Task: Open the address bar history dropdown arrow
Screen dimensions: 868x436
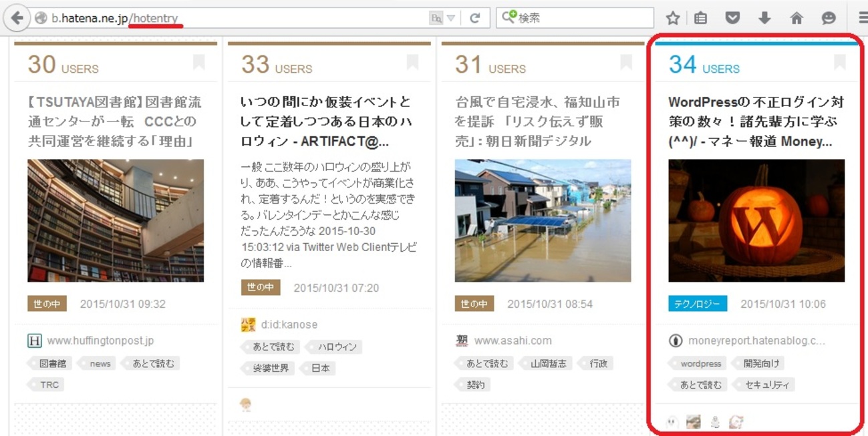Action: (451, 19)
